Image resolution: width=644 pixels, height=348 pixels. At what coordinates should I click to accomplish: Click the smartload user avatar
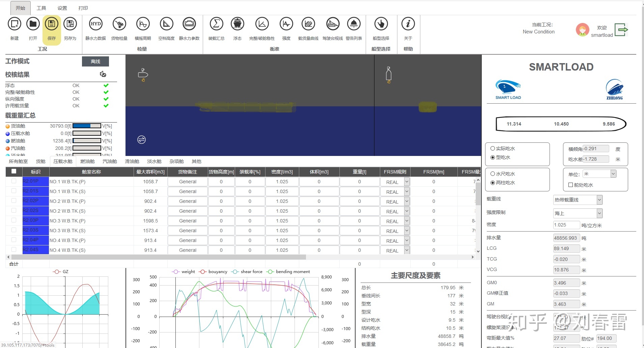coord(583,30)
